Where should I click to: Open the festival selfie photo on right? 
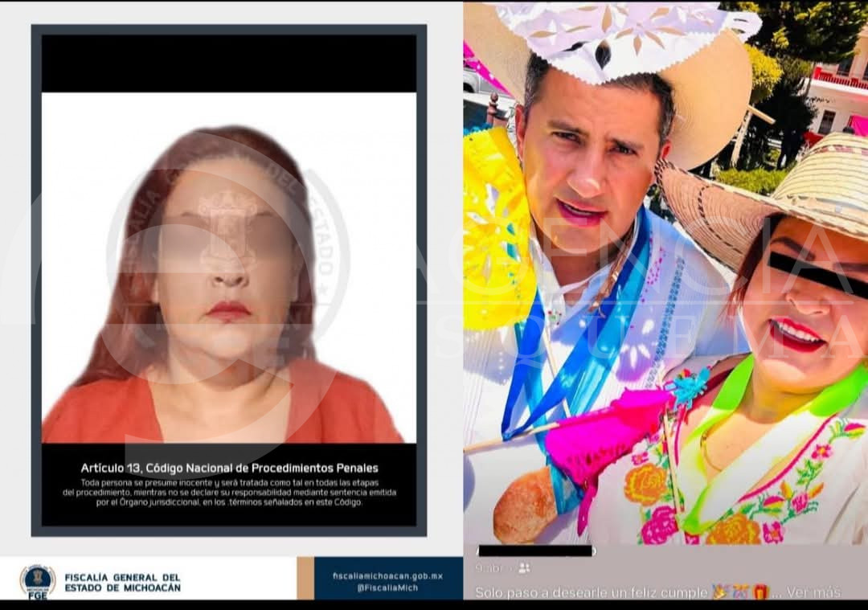point(665,273)
